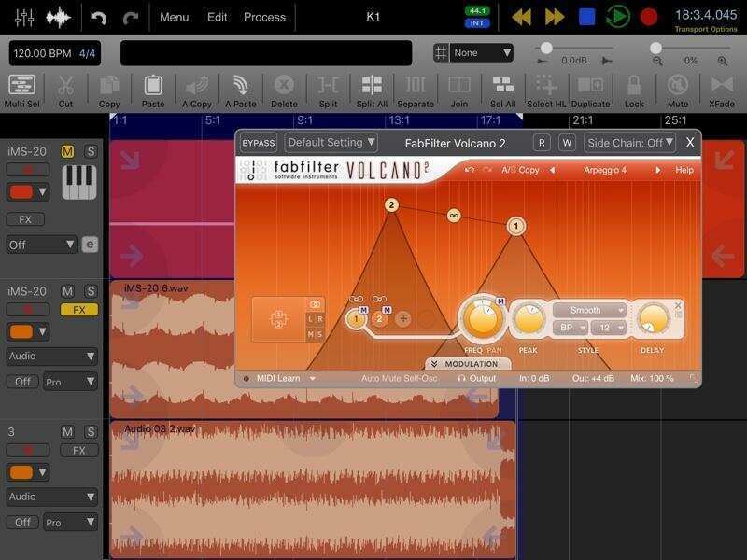Click A/B Copy in Volcano header
Image resolution: width=747 pixels, height=560 pixels.
pyautogui.click(x=520, y=170)
